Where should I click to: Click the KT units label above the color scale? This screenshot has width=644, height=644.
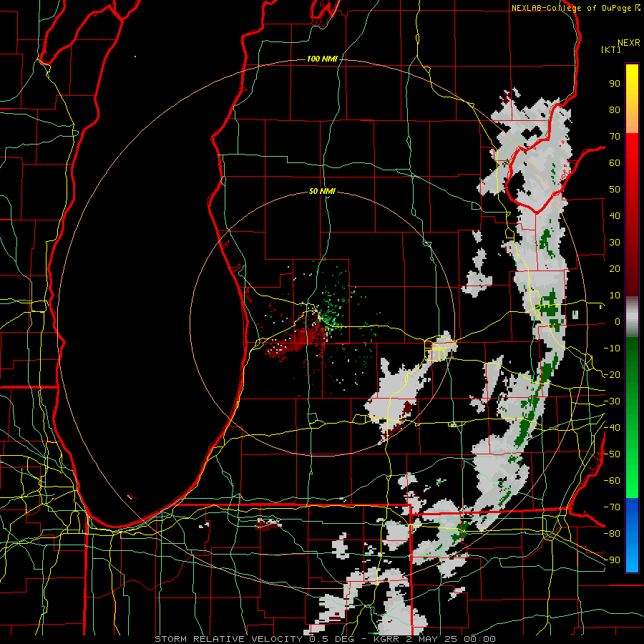[611, 49]
